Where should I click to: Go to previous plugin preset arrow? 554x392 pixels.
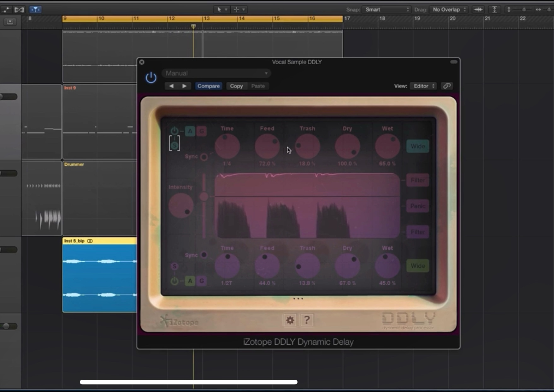[x=171, y=86]
